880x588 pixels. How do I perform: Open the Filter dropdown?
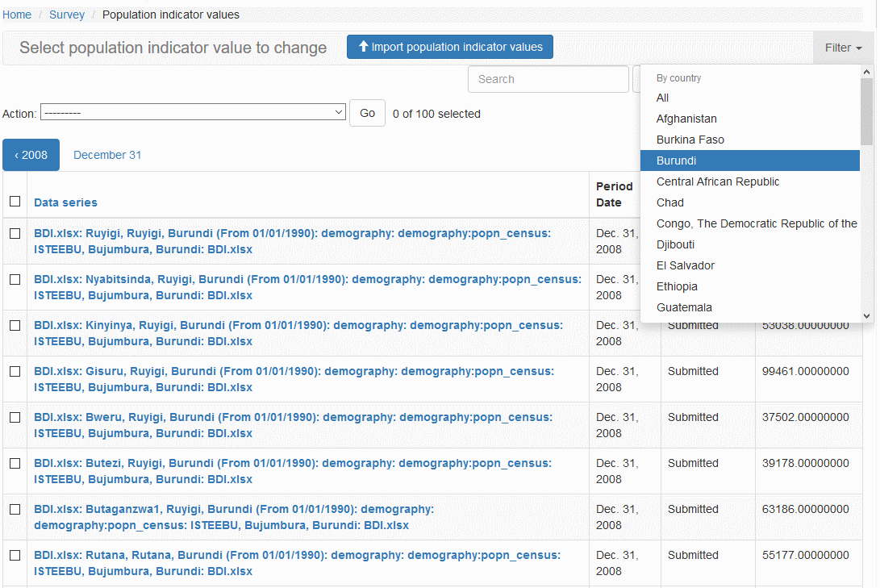(843, 48)
